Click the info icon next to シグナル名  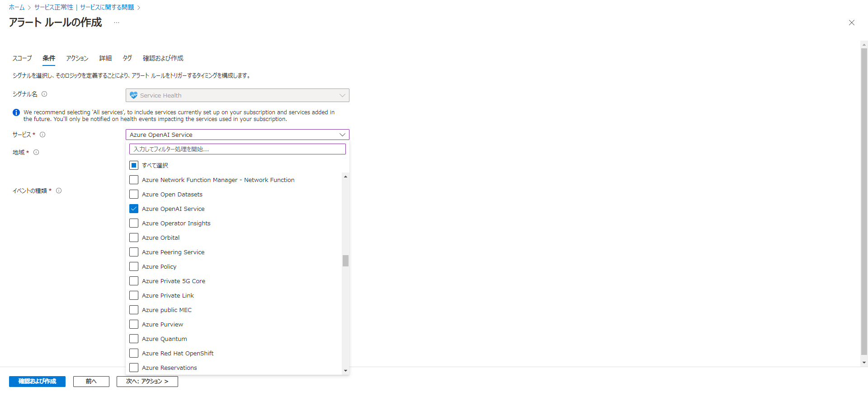44,94
